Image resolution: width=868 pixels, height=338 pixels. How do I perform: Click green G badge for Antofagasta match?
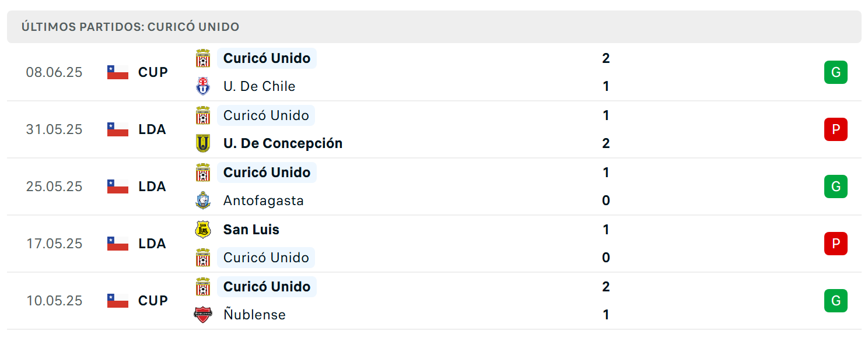(x=836, y=186)
